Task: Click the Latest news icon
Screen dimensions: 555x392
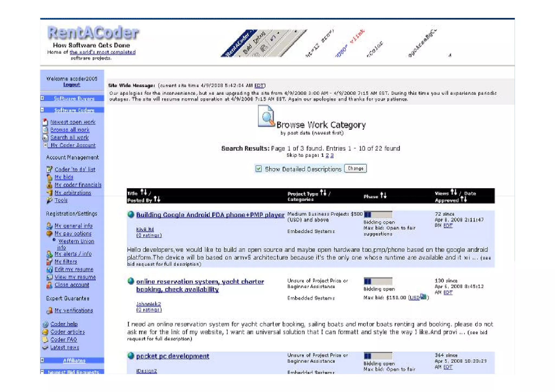Action: click(x=45, y=347)
